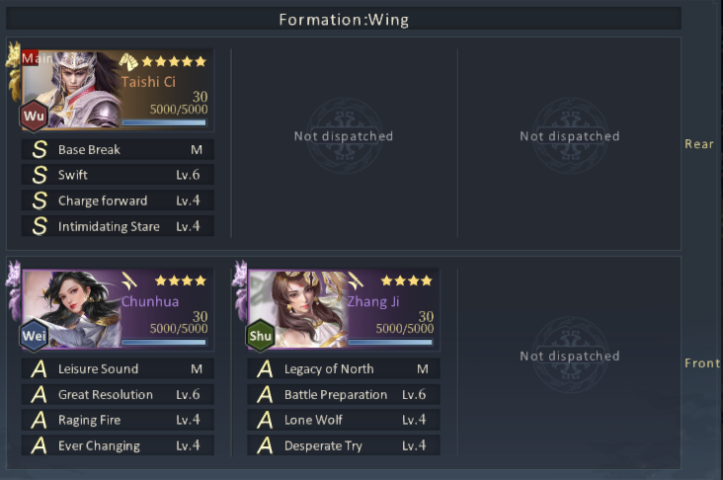Click the A rank icon next to Legacy of North
Image resolution: width=723 pixels, height=480 pixels.
pos(265,369)
